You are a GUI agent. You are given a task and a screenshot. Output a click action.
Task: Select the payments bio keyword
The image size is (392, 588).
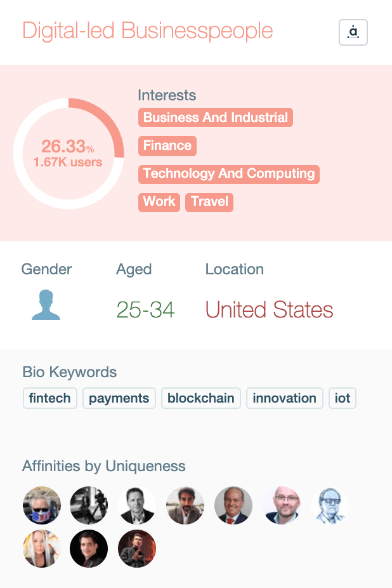click(x=119, y=398)
